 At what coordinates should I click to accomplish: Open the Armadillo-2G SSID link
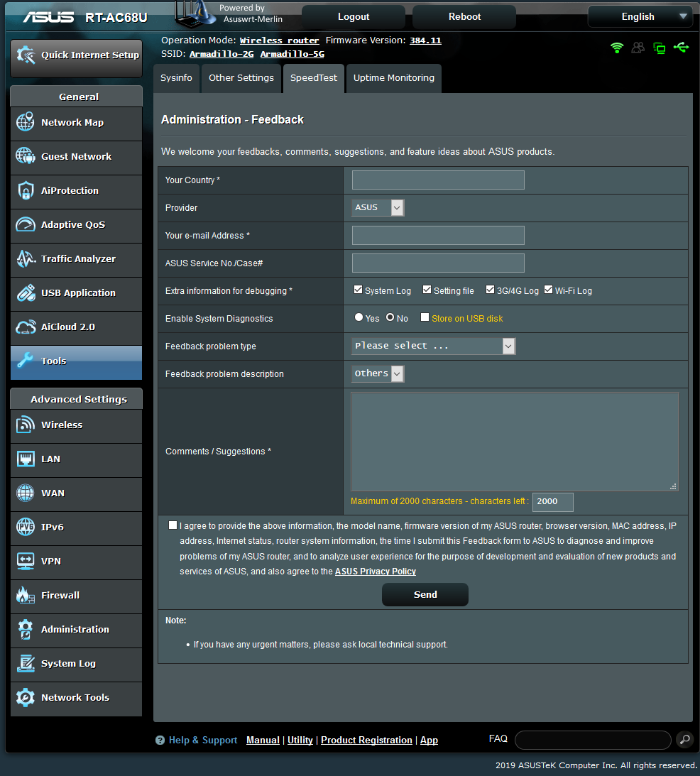222,54
